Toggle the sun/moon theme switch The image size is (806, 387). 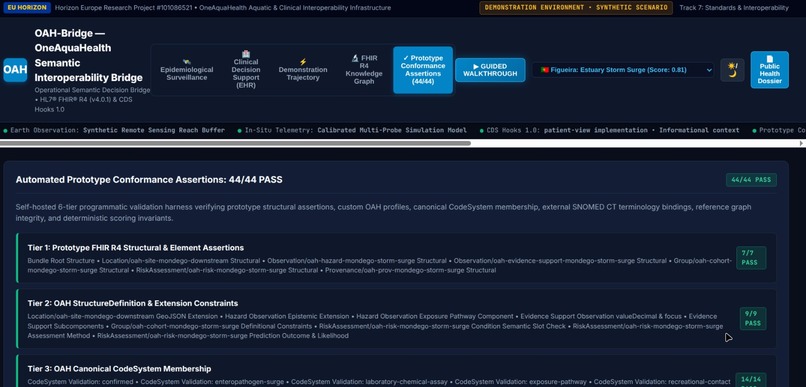click(732, 70)
